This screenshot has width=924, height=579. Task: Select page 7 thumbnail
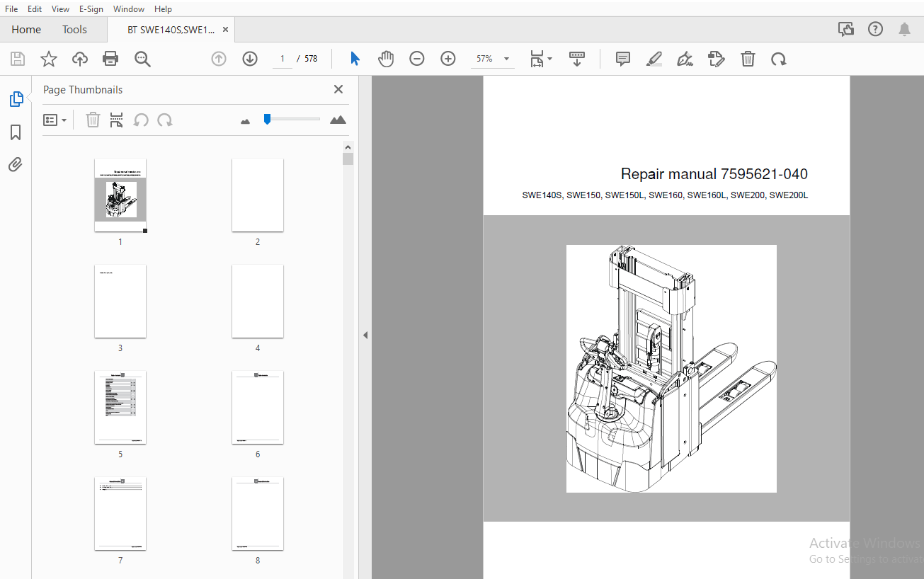(120, 513)
